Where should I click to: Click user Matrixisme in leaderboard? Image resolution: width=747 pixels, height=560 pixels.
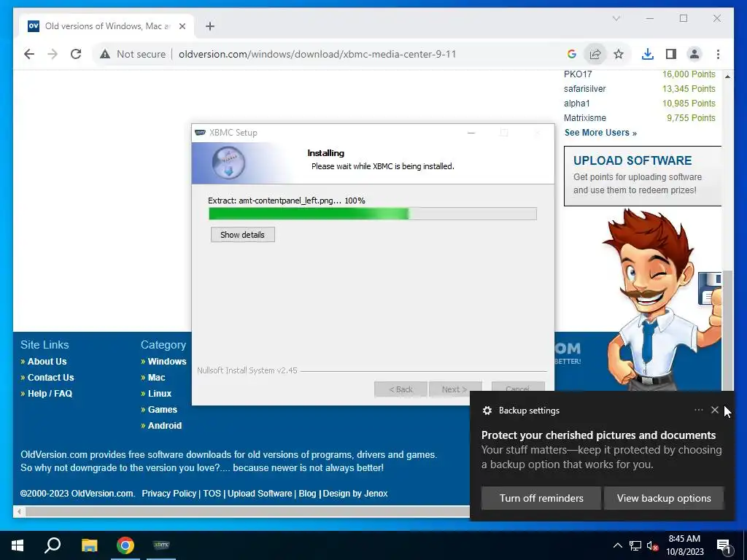click(585, 118)
